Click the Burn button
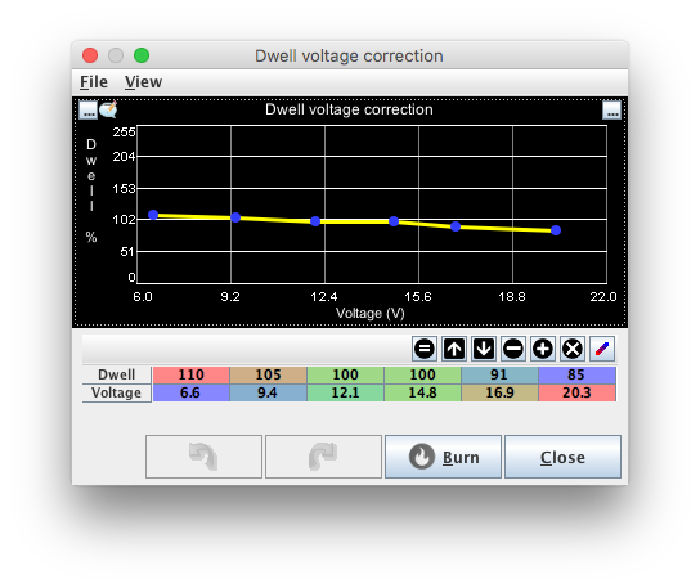The height and width of the screenshot is (588, 700). click(443, 457)
